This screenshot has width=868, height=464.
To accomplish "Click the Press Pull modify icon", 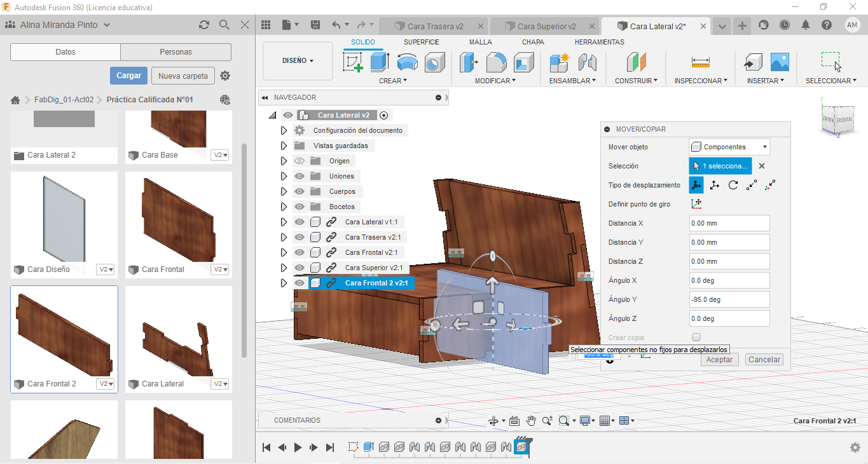I will (469, 62).
